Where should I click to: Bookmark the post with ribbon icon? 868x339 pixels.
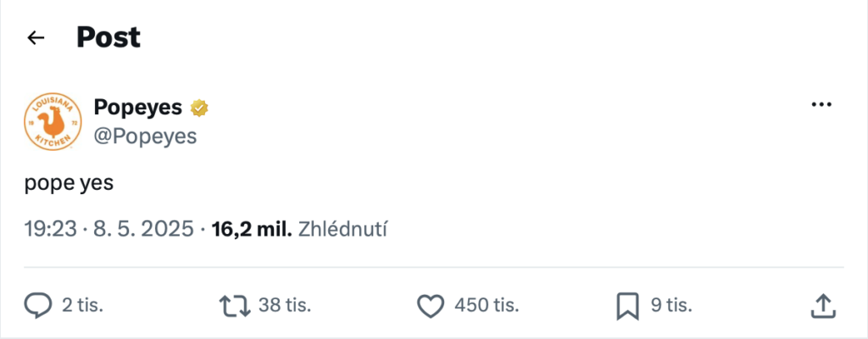(628, 306)
